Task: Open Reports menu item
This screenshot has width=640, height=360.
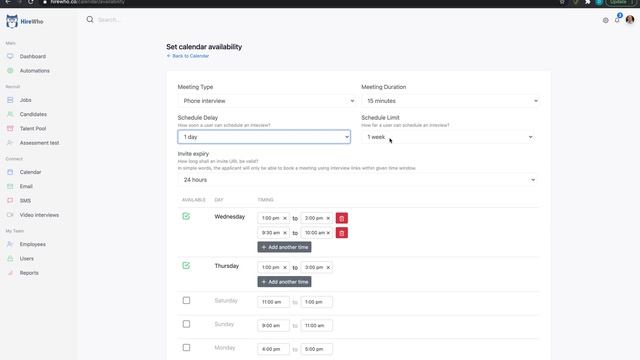Action: 29,273
